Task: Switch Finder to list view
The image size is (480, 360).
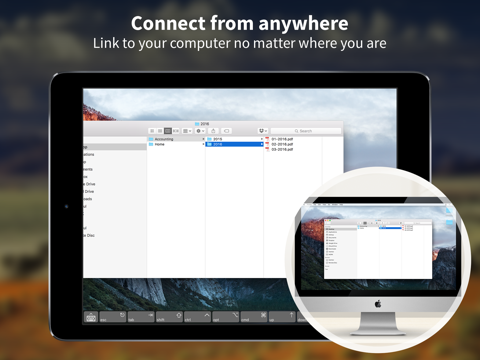Action: (160, 131)
